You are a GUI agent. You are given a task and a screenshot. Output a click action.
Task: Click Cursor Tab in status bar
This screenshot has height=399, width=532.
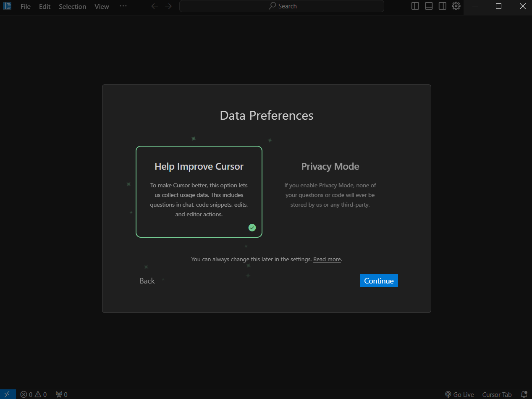497,394
